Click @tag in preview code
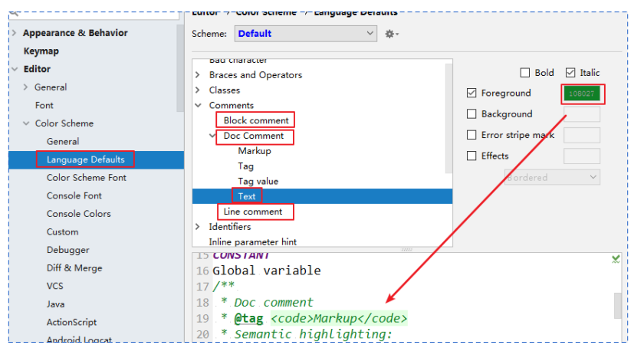The height and width of the screenshot is (348, 644). pos(248,318)
